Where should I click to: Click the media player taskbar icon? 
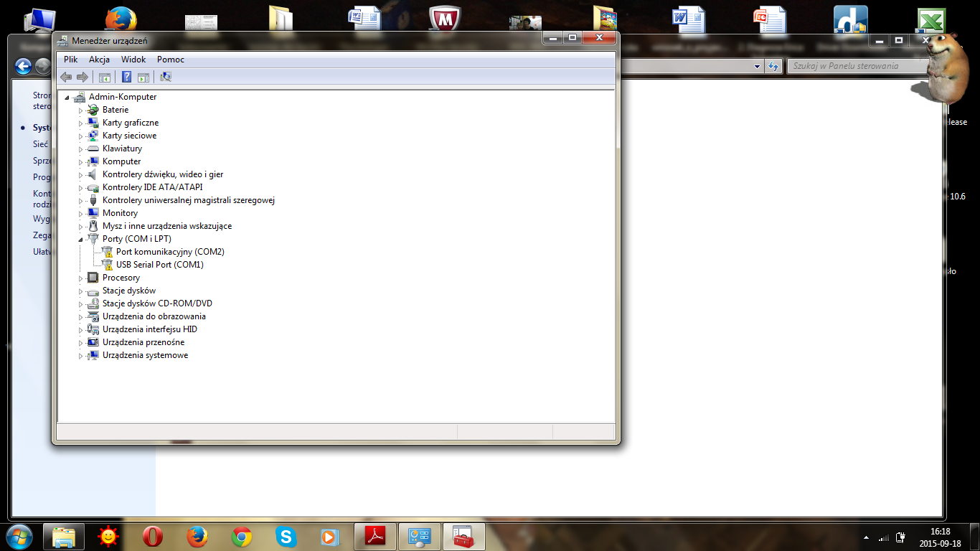coord(329,537)
